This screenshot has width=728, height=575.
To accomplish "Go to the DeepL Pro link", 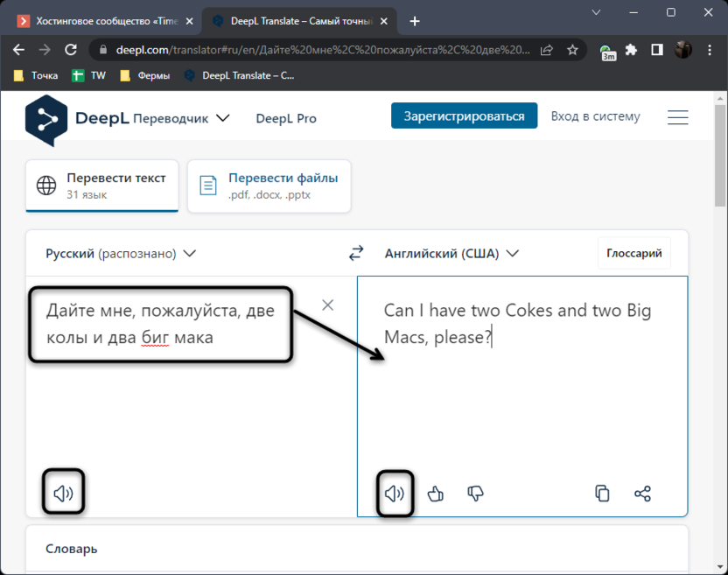I will point(286,118).
